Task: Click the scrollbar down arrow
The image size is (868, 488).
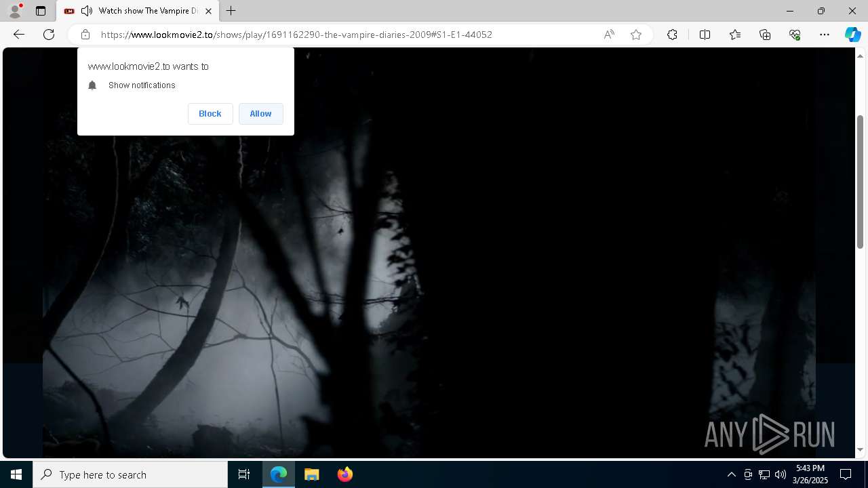Action: click(x=860, y=449)
